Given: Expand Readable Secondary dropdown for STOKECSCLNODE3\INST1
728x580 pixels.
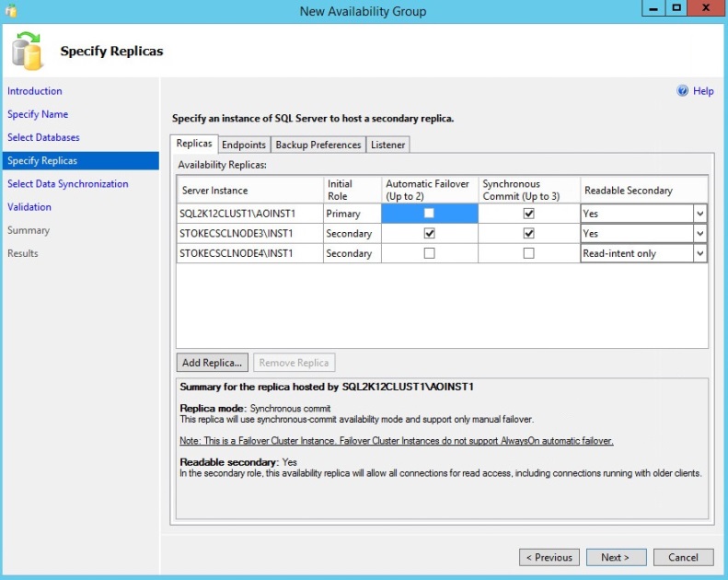Looking at the screenshot, I should [x=699, y=234].
